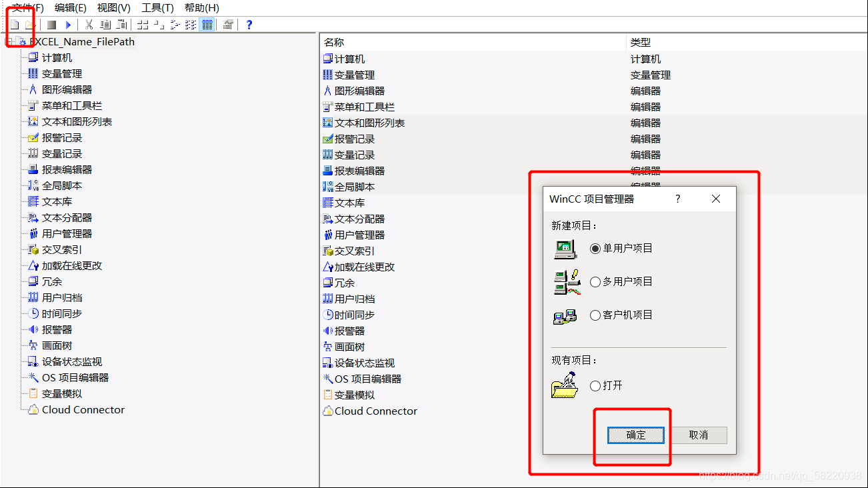Select 加载在线更改 in the navigation tree
This screenshot has height=488, width=868.
coord(72,266)
